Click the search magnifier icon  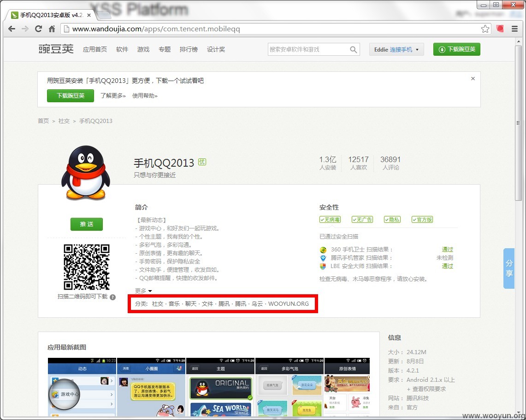(x=353, y=50)
